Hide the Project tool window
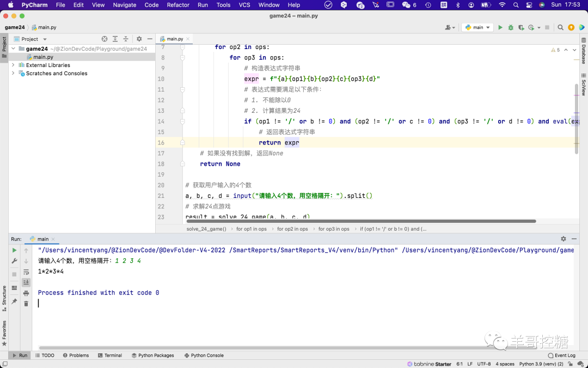The image size is (588, 368). click(150, 39)
